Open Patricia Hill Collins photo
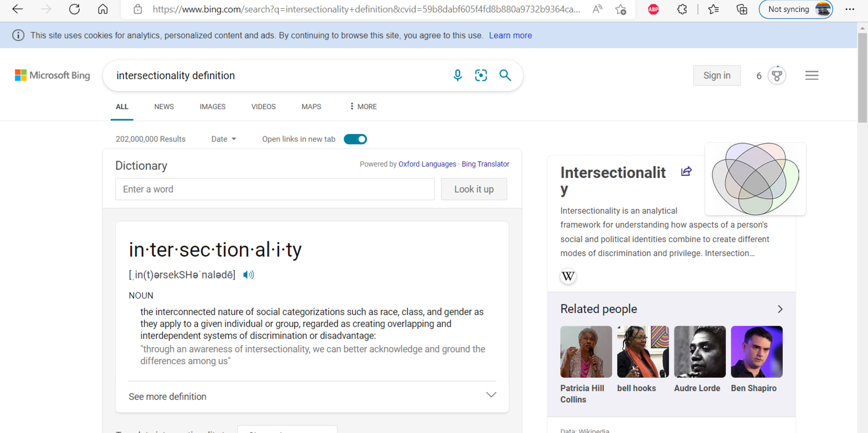This screenshot has width=868, height=433. [586, 352]
